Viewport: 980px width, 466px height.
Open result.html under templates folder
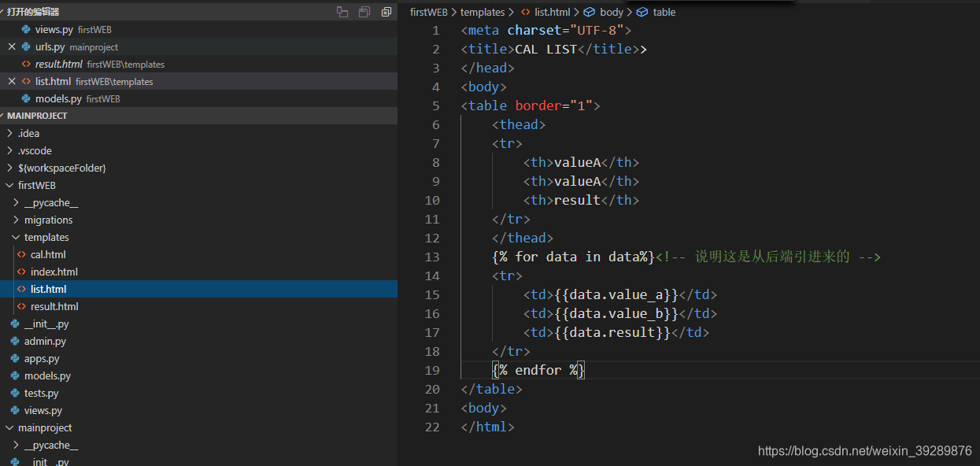tap(198, 306)
